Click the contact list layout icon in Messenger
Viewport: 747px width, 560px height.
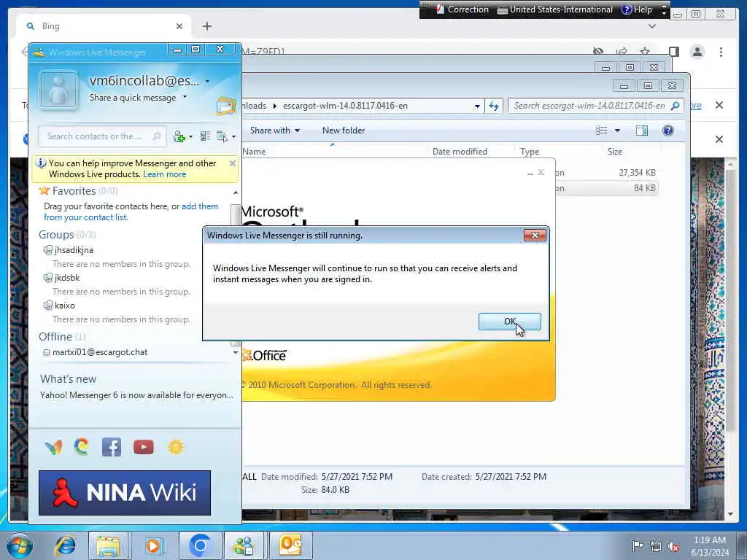pos(205,136)
